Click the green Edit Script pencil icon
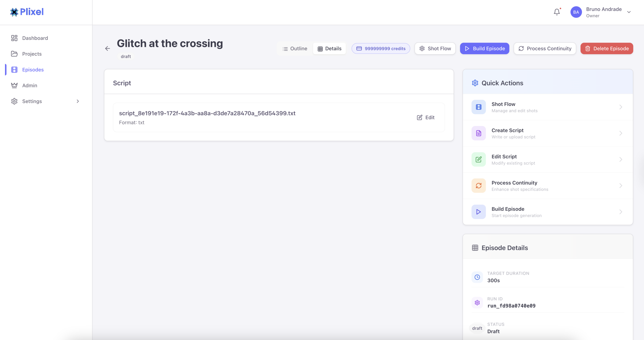The width and height of the screenshot is (644, 340). click(x=478, y=159)
